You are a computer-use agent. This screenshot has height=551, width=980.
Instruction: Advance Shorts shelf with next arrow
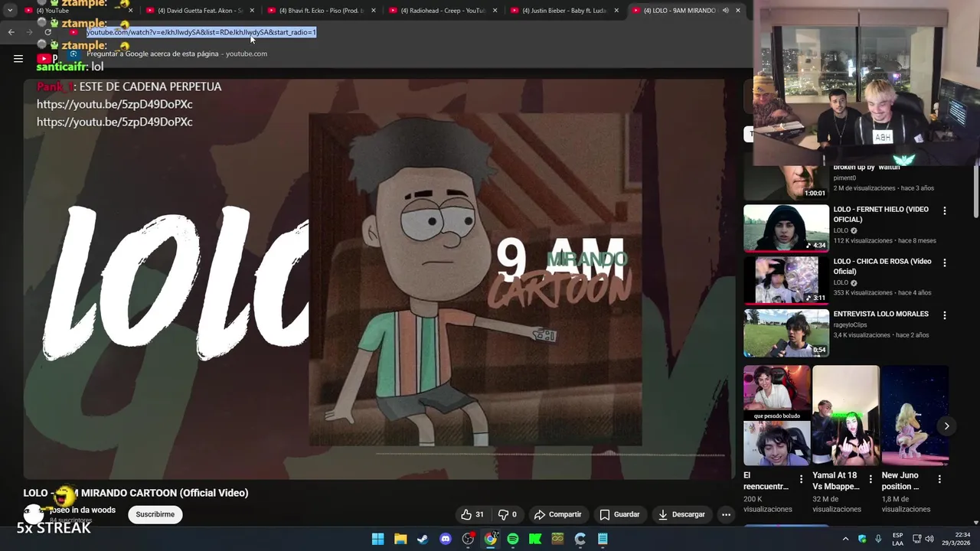946,426
